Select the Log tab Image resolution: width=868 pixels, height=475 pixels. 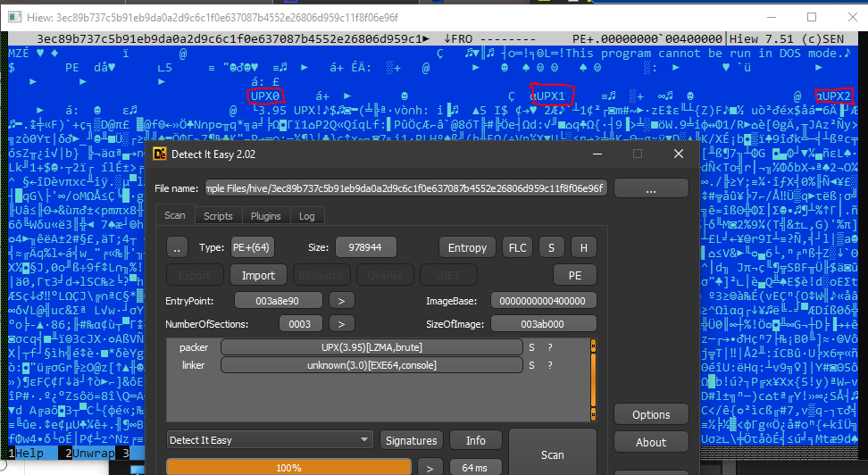pyautogui.click(x=306, y=216)
